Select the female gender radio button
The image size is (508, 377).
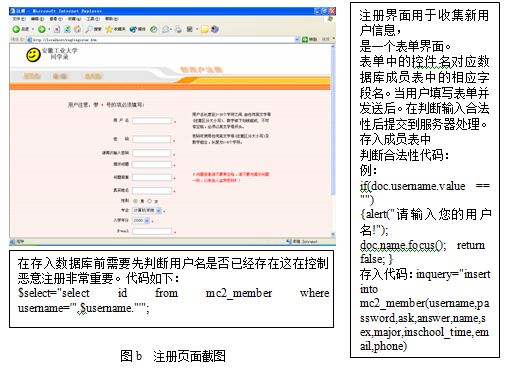click(x=150, y=201)
